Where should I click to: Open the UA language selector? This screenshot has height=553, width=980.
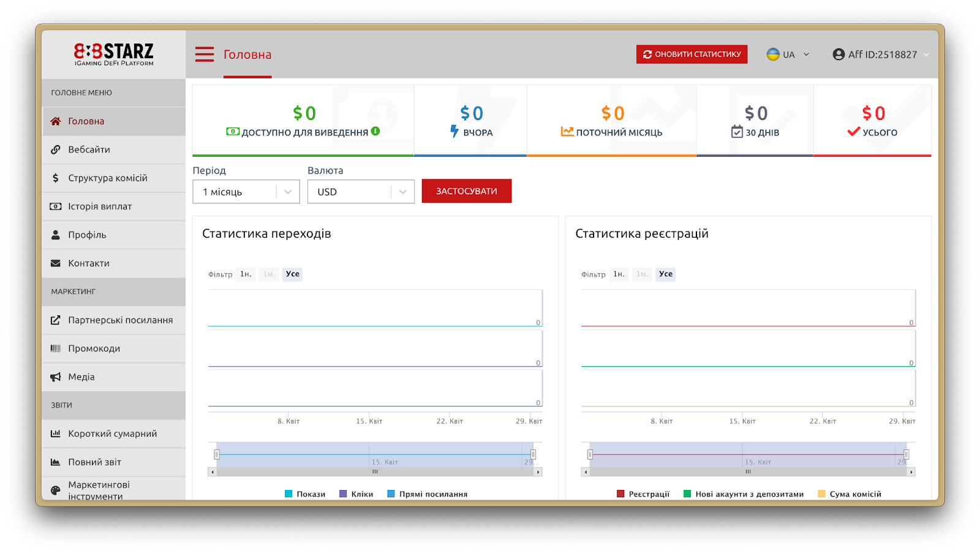[x=788, y=55]
